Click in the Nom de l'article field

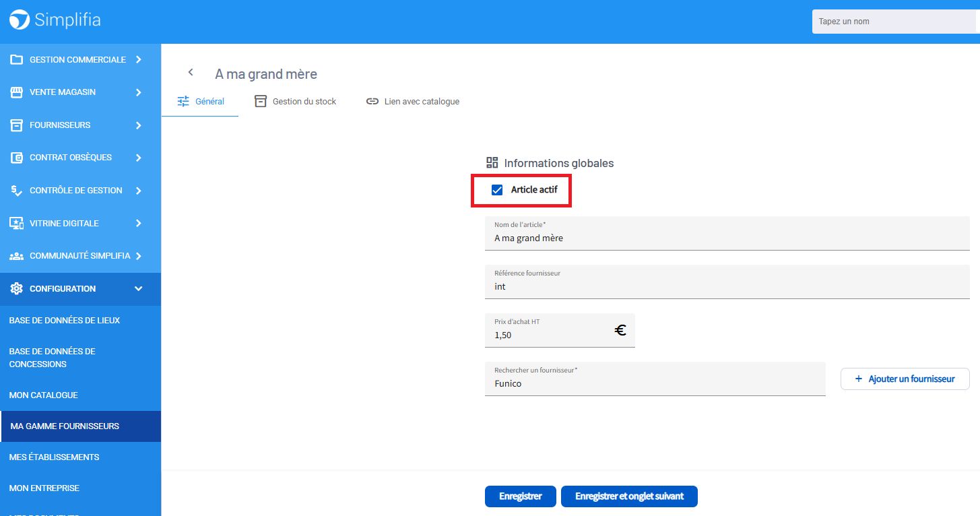click(x=727, y=233)
